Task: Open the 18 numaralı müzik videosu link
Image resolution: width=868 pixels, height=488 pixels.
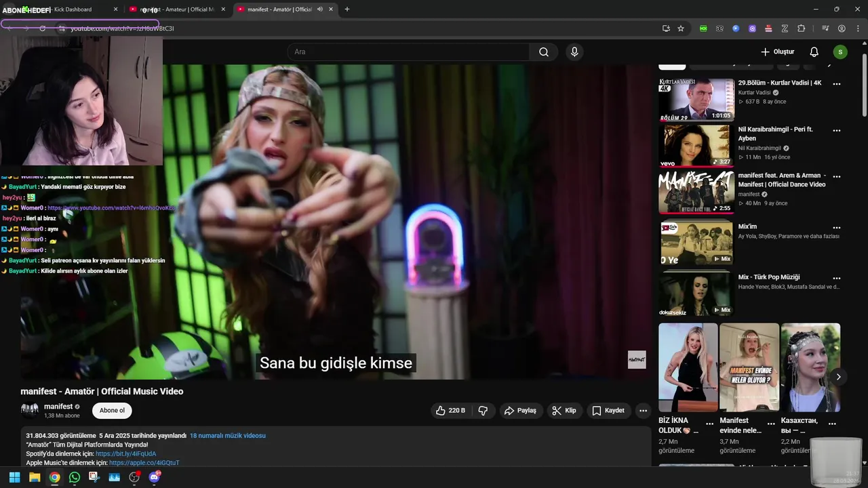Action: (228, 436)
